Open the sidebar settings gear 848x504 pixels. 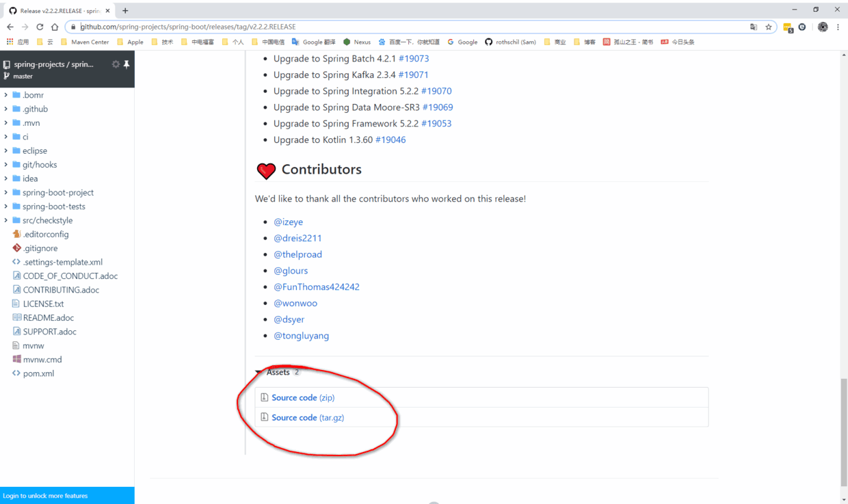click(x=116, y=64)
